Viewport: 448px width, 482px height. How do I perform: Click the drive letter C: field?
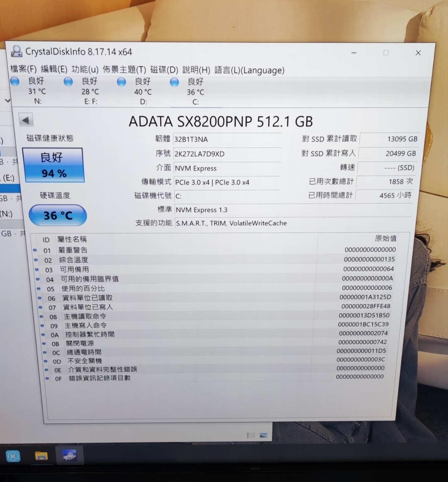click(227, 196)
